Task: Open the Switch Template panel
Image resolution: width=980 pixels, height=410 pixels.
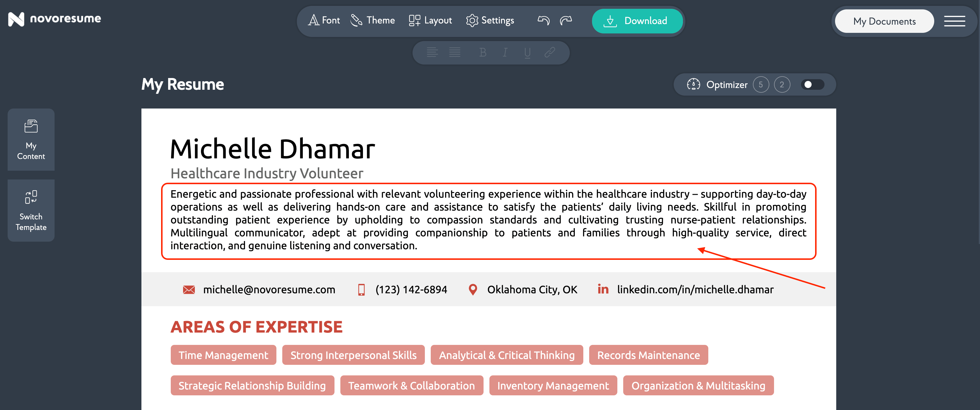Action: coord(31,210)
